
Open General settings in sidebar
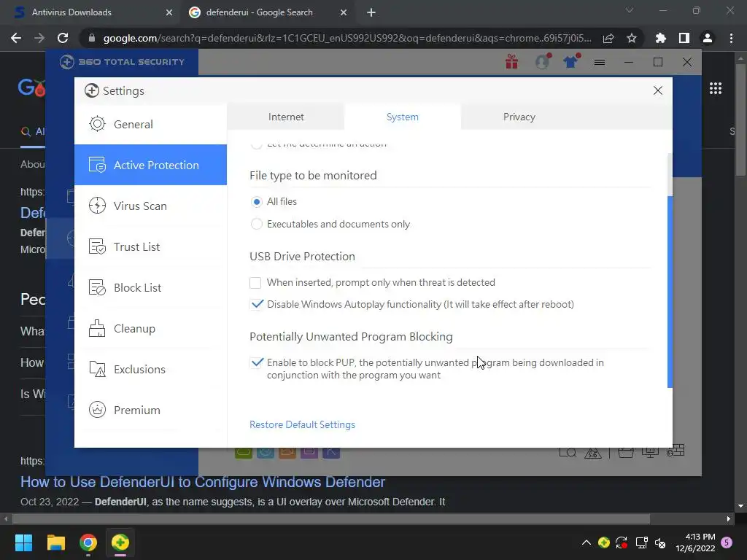[150, 124]
